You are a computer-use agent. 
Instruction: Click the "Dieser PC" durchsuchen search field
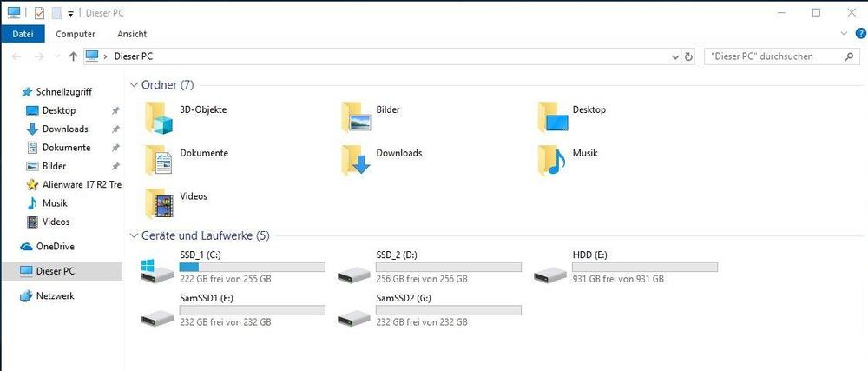click(x=773, y=56)
